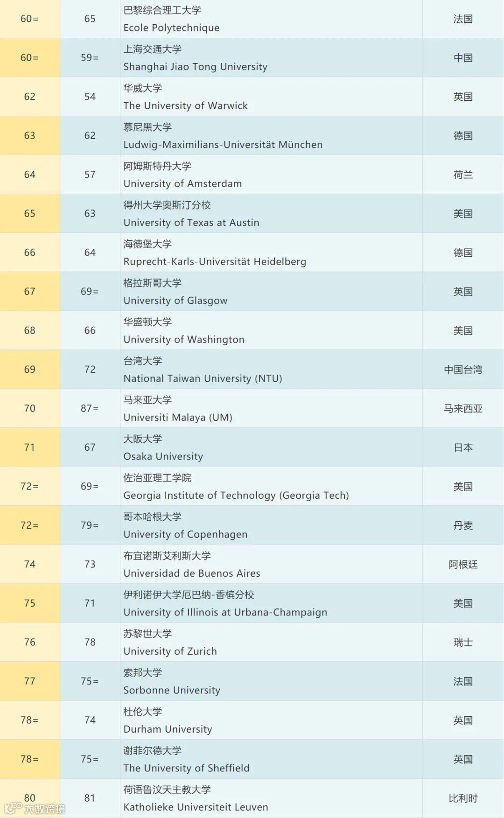Select country cell 瑞士 in Zurich row
The image size is (504, 818).
point(463,642)
